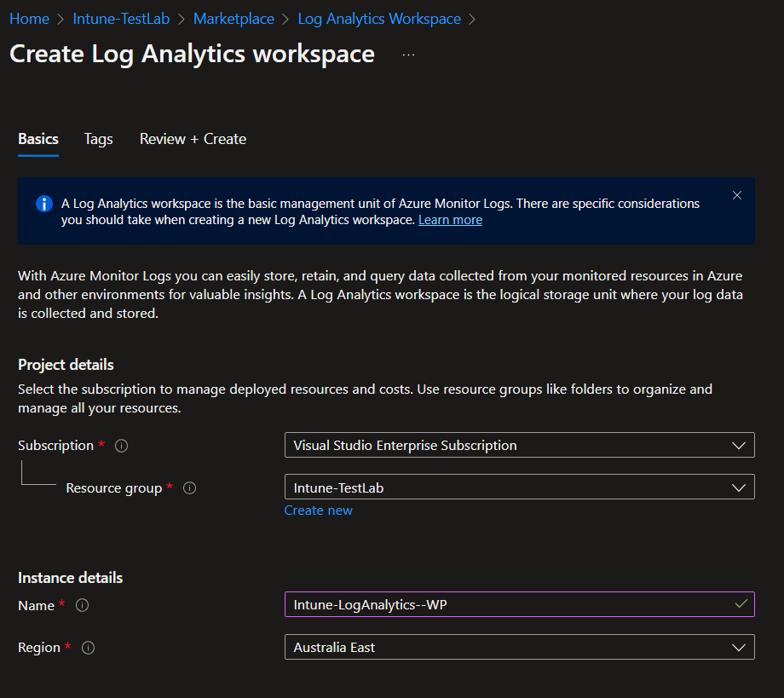The image size is (784, 698).
Task: Switch to the Tags tab
Action: tap(98, 139)
